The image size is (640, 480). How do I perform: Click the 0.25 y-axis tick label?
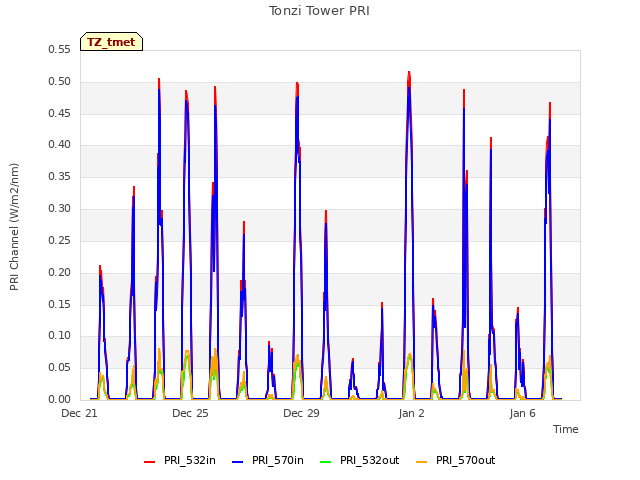pyautogui.click(x=59, y=240)
